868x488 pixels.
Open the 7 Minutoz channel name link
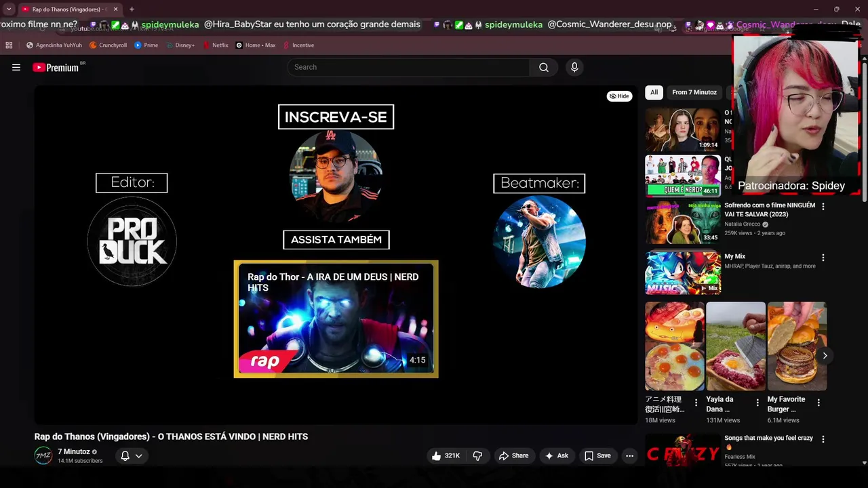73,451
